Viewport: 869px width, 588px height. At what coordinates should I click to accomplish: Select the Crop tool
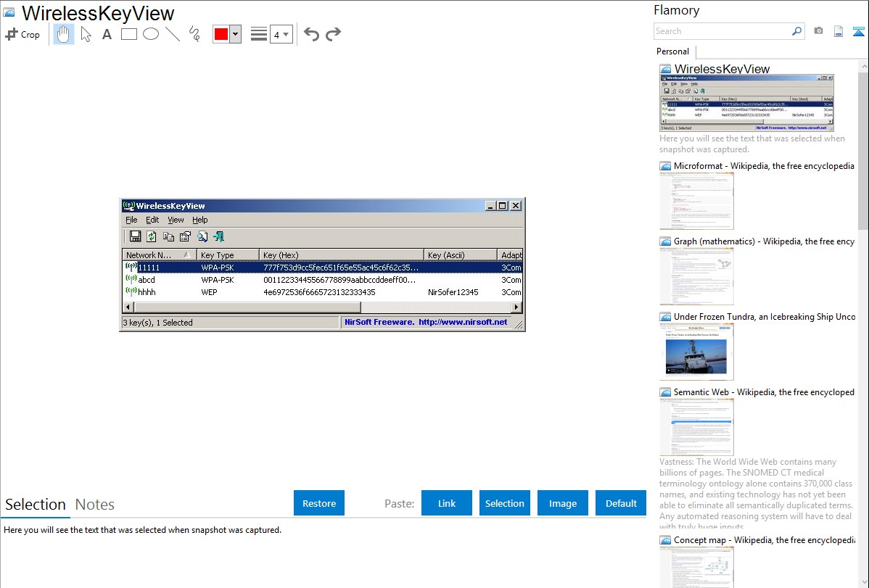click(22, 34)
